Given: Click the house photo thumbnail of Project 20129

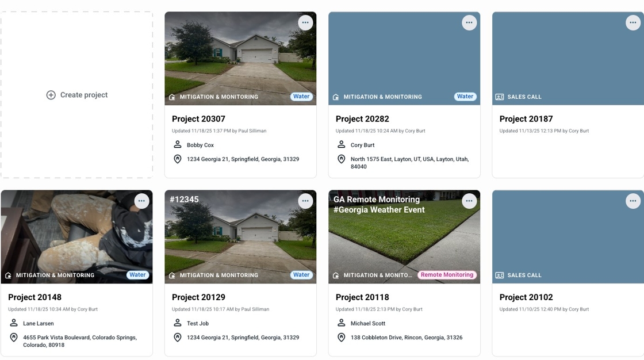Looking at the screenshot, I should tap(241, 237).
